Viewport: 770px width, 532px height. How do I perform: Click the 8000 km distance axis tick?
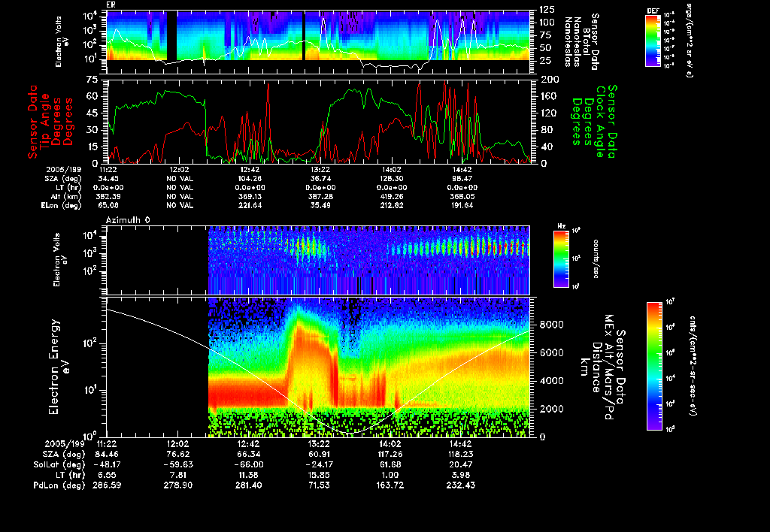pyautogui.click(x=551, y=325)
